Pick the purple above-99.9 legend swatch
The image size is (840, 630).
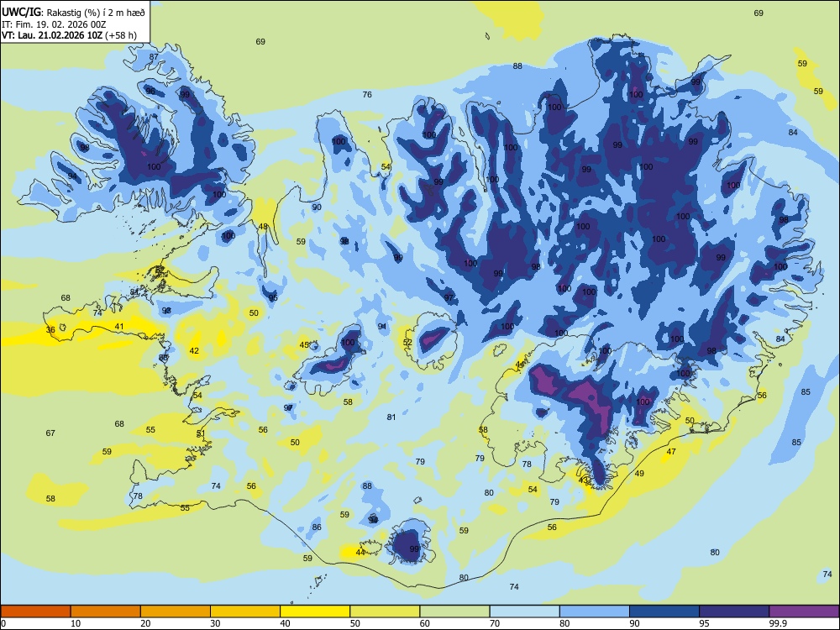pos(804,612)
